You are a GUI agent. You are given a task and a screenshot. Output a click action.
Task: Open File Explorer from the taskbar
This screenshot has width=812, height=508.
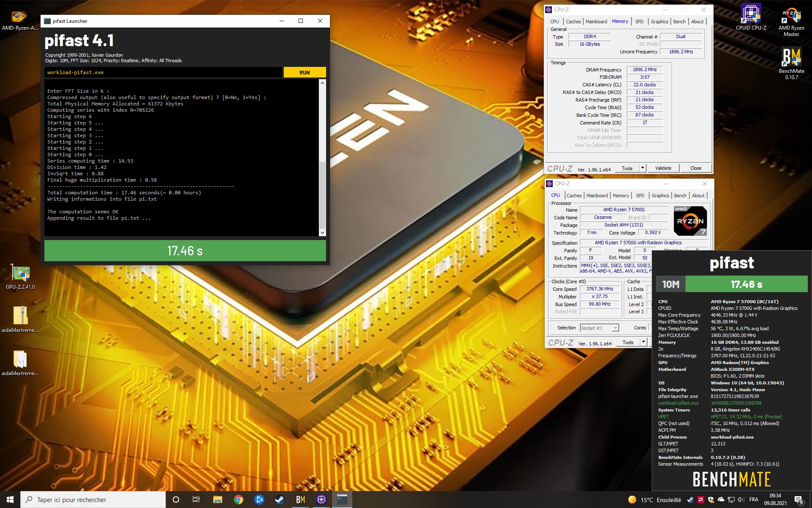click(x=217, y=500)
